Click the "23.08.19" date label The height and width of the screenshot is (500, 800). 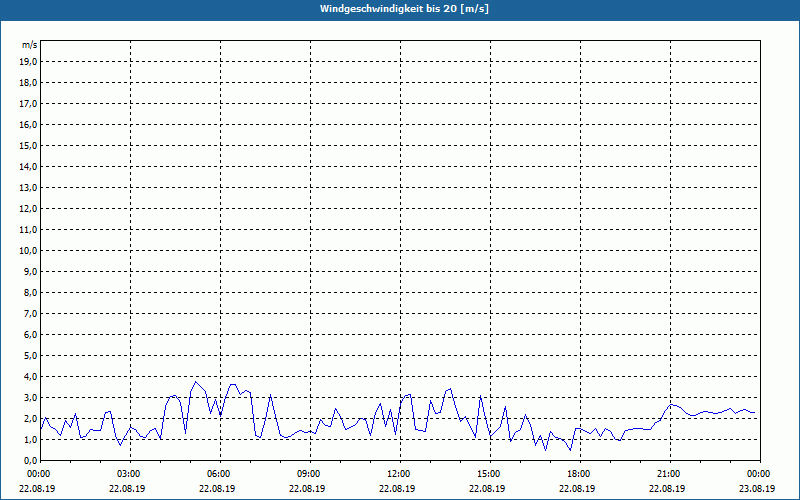coord(757,488)
